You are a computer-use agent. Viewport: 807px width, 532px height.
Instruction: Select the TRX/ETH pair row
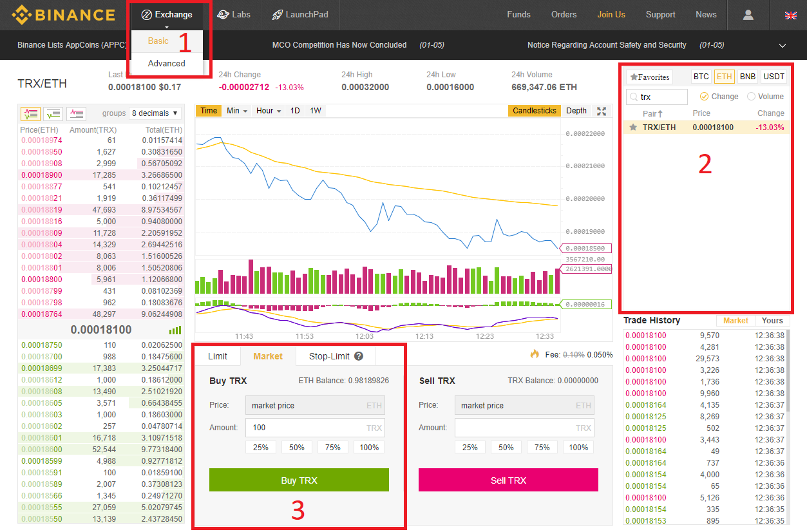(707, 128)
